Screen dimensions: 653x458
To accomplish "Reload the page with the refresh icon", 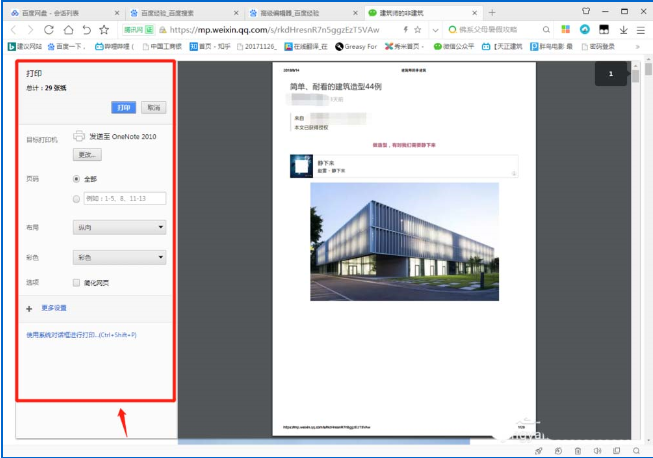I will tap(50, 30).
